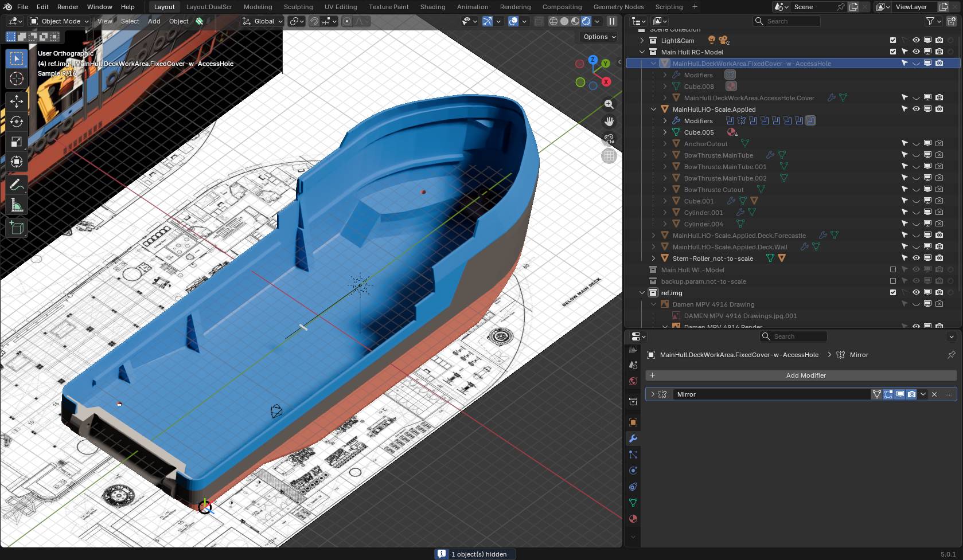This screenshot has width=963, height=560.
Task: Choose the Measure tool
Action: coord(17,205)
